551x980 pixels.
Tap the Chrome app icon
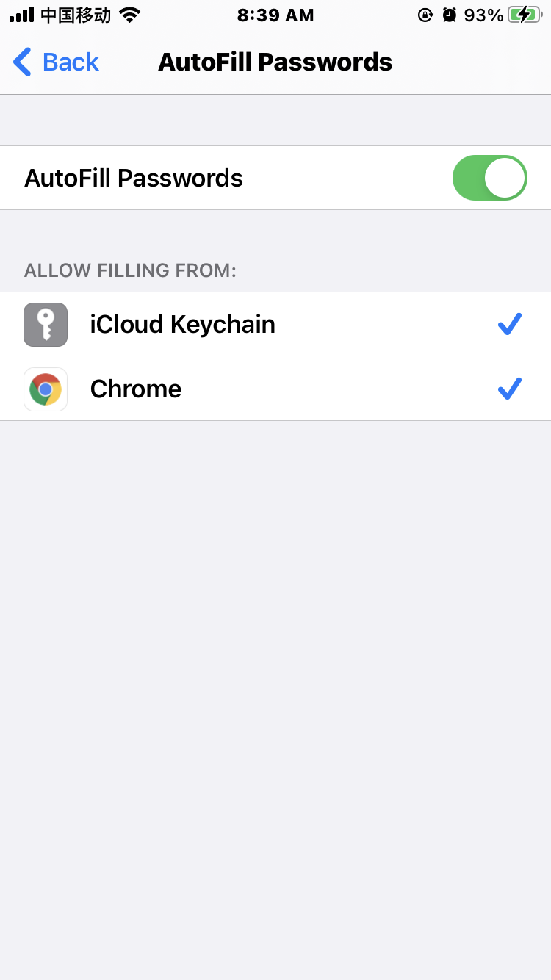46,389
